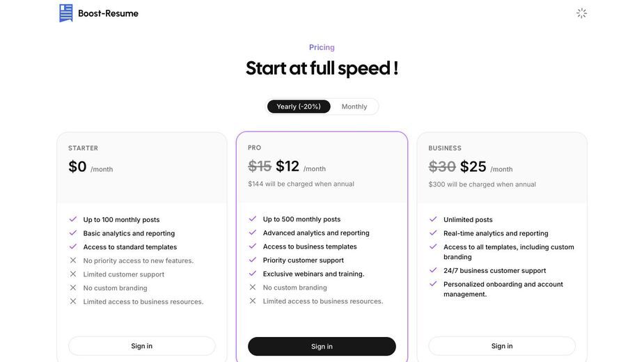The height and width of the screenshot is (362, 644).
Task: Sign in on the Starter plan
Action: coord(142,346)
